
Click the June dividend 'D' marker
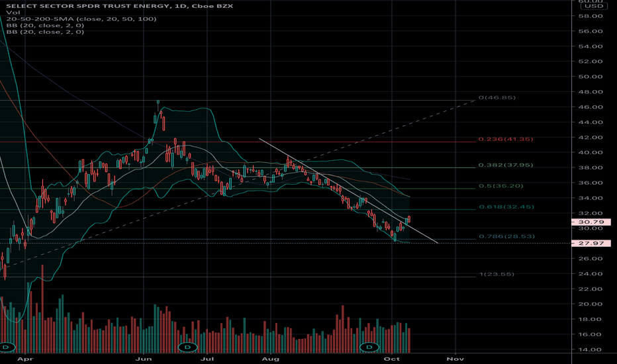pos(188,347)
